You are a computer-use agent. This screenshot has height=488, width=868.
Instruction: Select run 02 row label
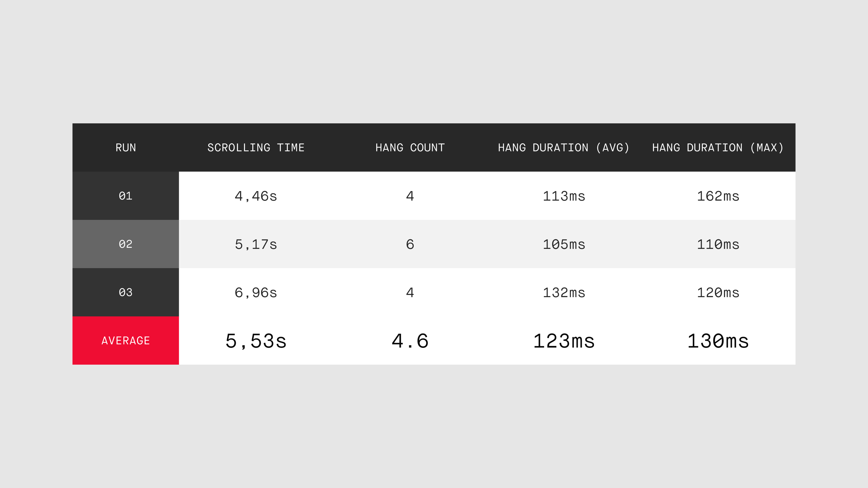tap(126, 244)
